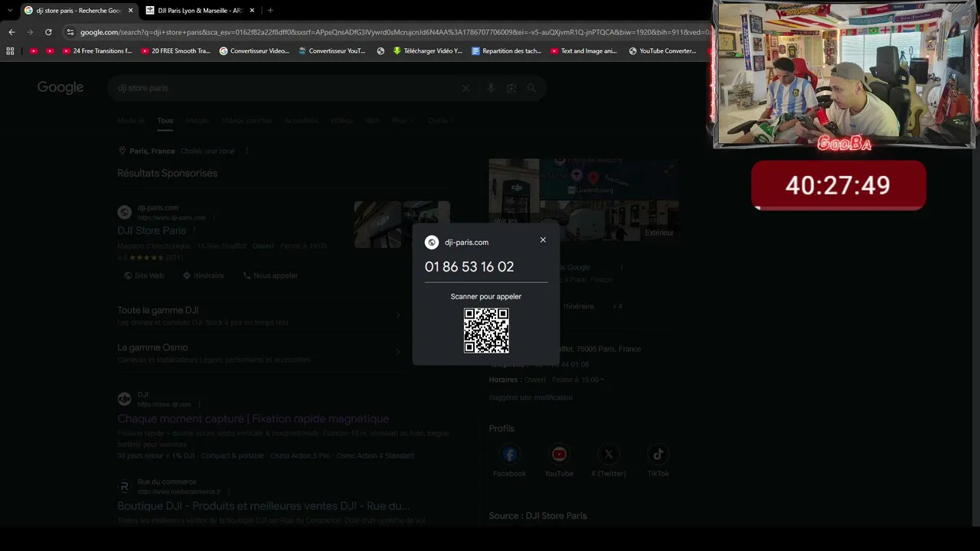Click the Site Web button
Image resolution: width=980 pixels, height=551 pixels.
click(144, 275)
